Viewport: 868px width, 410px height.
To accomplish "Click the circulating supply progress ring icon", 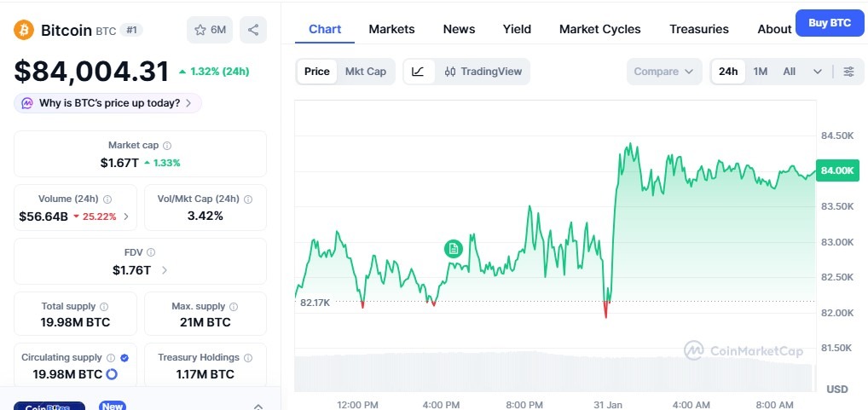I will (111, 374).
